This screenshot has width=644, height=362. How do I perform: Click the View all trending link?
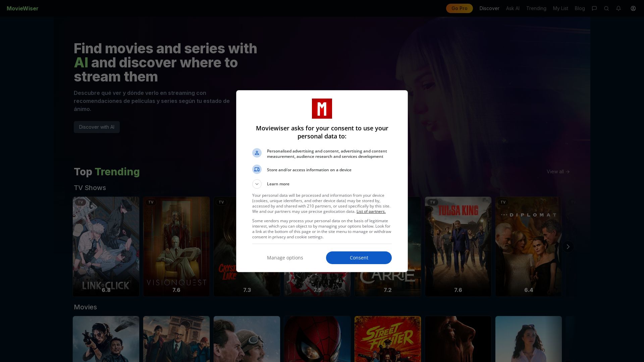[558, 172]
